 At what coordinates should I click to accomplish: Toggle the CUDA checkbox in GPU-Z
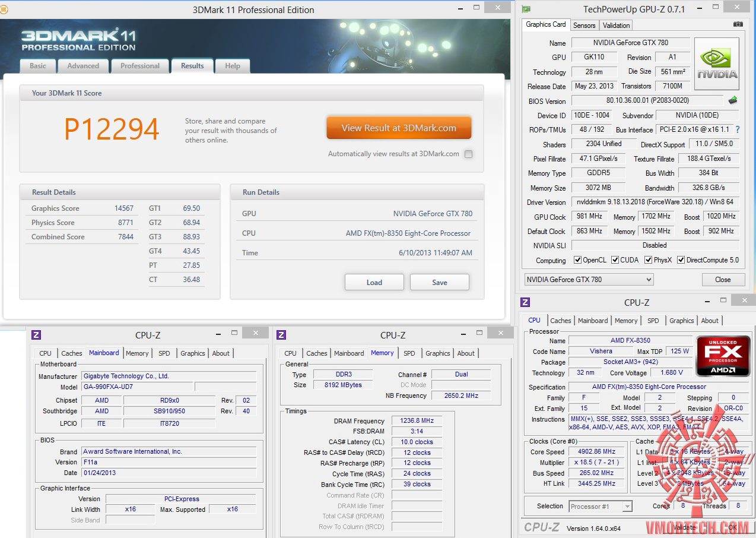[x=615, y=260]
